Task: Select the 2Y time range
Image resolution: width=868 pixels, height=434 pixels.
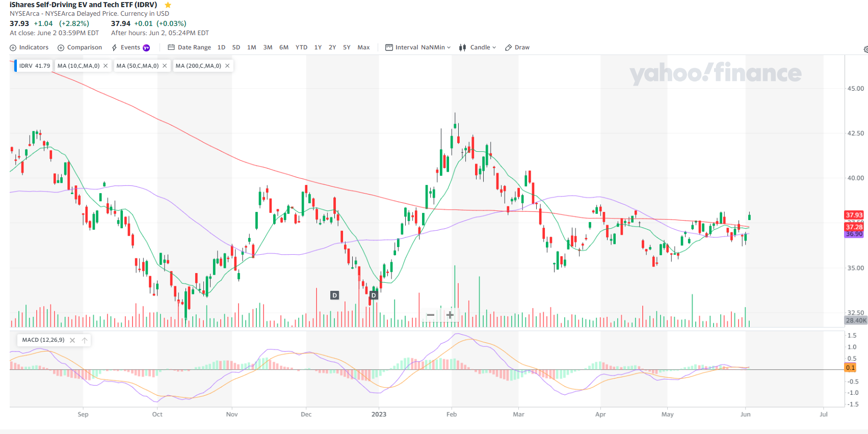Action: [x=332, y=47]
